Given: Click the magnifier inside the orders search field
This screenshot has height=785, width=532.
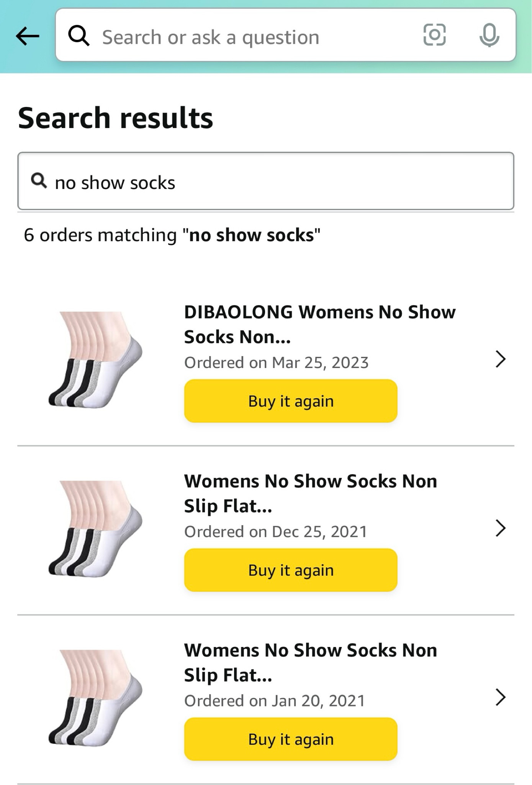Looking at the screenshot, I should point(39,182).
